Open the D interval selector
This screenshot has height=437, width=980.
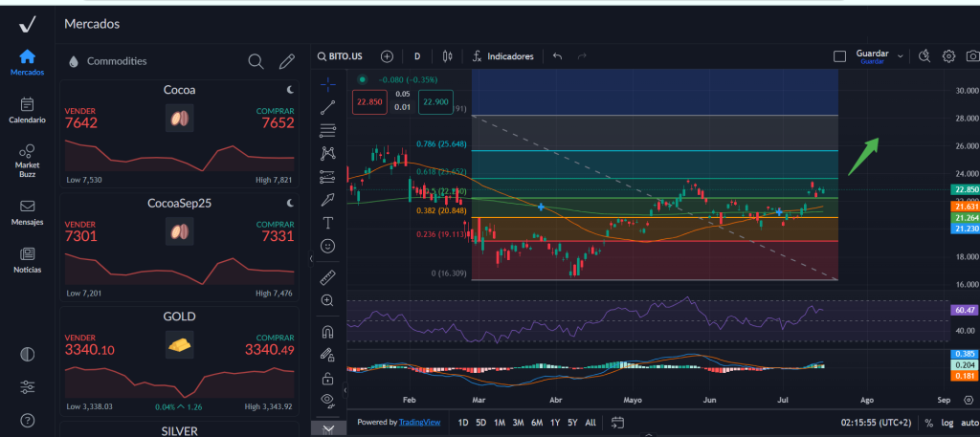tap(417, 56)
